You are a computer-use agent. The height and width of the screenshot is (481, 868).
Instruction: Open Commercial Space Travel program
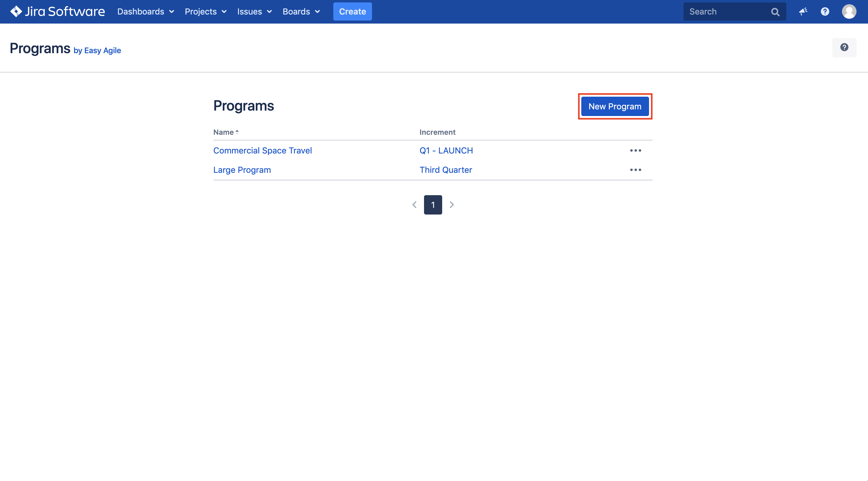click(x=263, y=150)
